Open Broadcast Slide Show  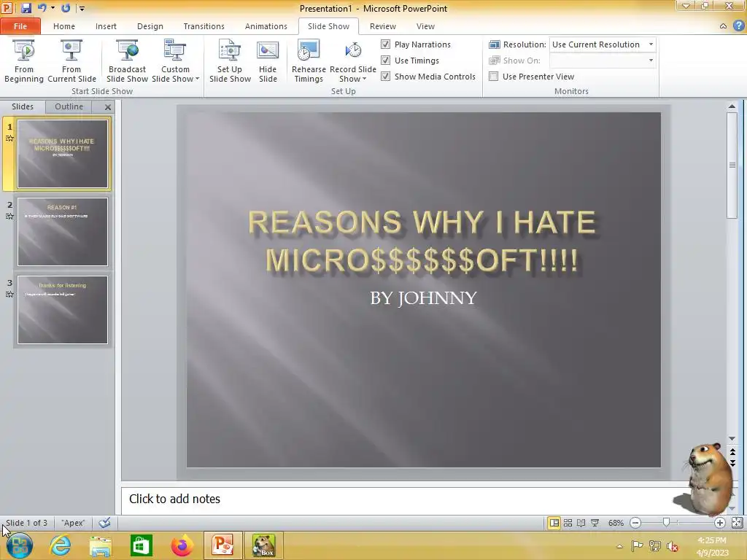coord(127,61)
